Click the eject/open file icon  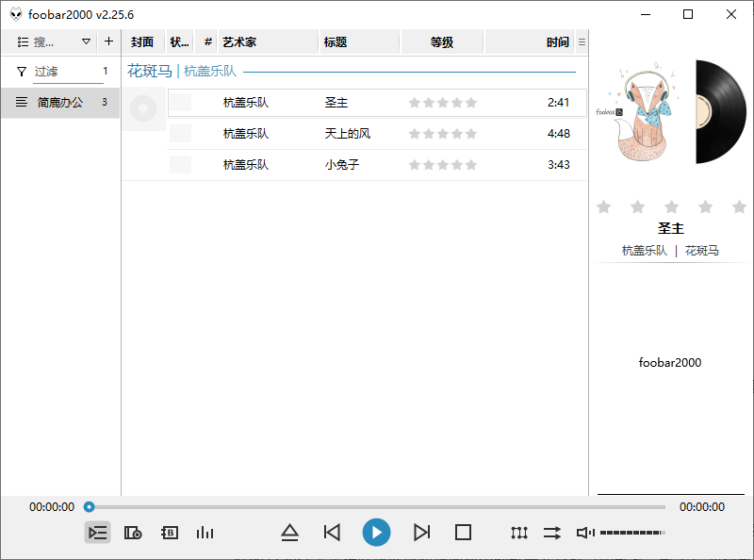290,533
